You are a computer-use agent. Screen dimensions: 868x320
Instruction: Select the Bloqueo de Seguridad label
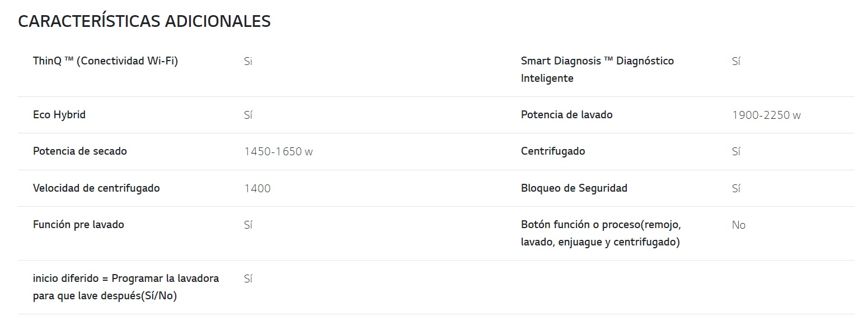pyautogui.click(x=574, y=188)
